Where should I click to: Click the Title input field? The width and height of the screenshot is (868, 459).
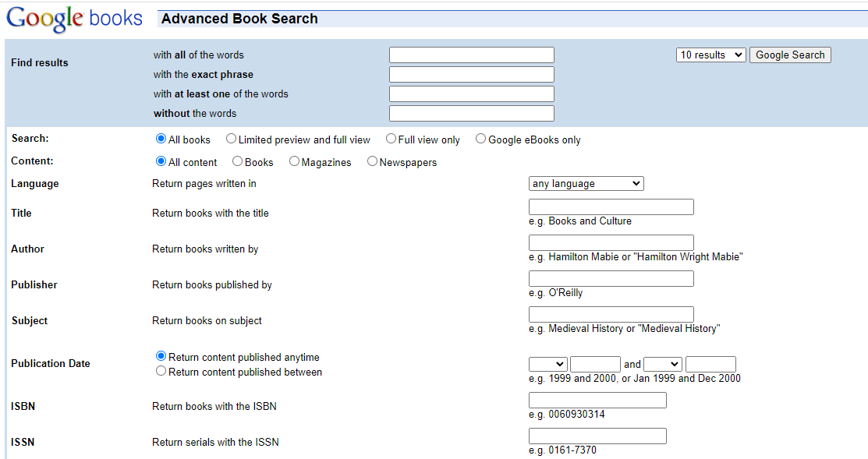pyautogui.click(x=611, y=207)
